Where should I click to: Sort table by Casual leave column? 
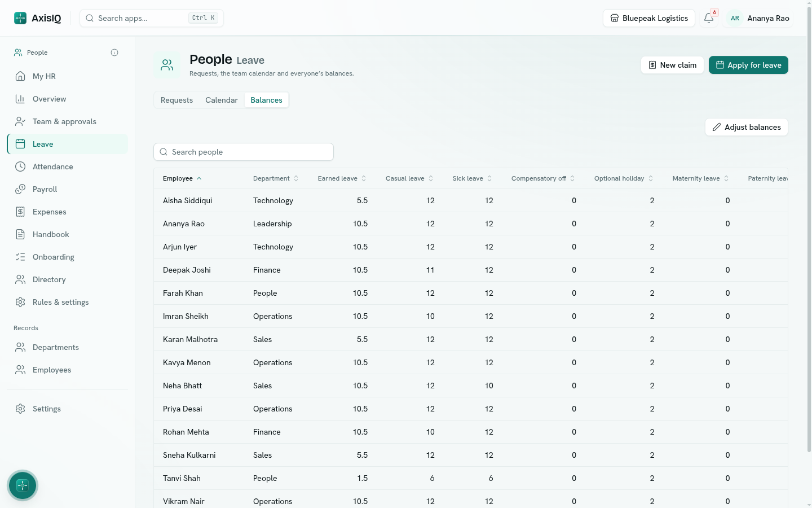click(409, 178)
